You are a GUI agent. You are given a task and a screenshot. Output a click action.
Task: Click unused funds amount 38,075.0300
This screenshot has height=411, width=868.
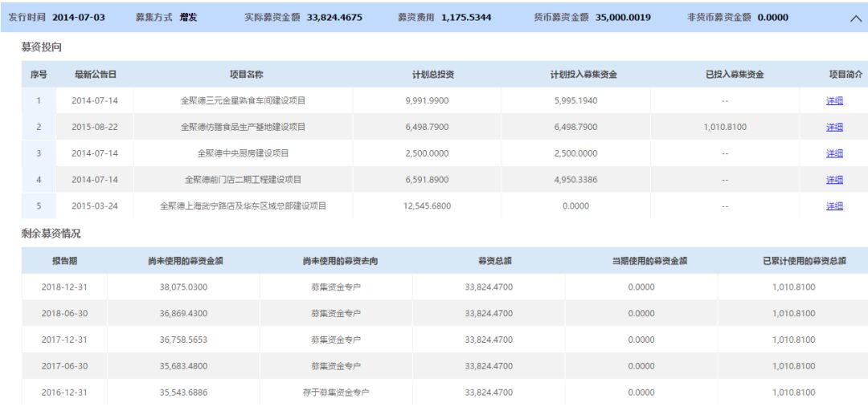click(x=183, y=287)
